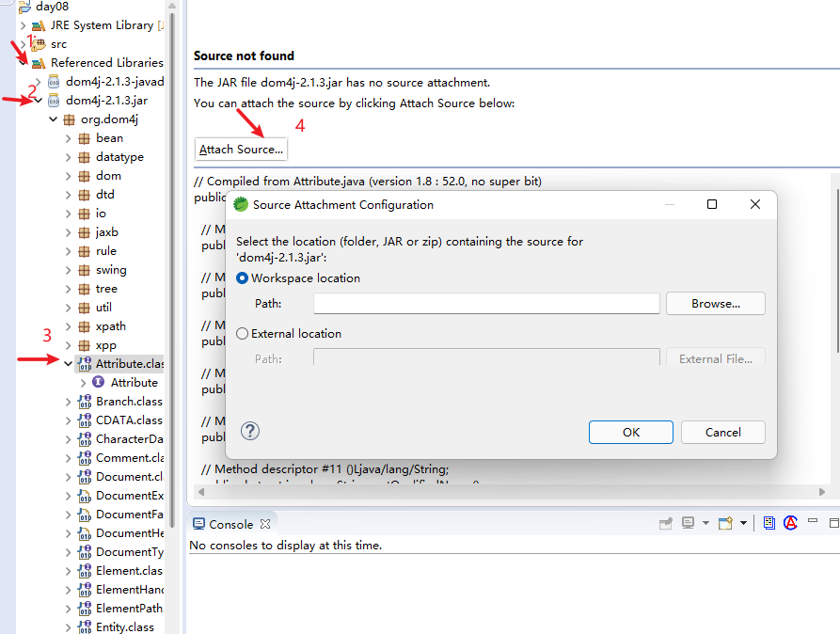Screen dimensions: 840x634
Task: Open the Open Console dropdown arrow
Action: (743, 523)
